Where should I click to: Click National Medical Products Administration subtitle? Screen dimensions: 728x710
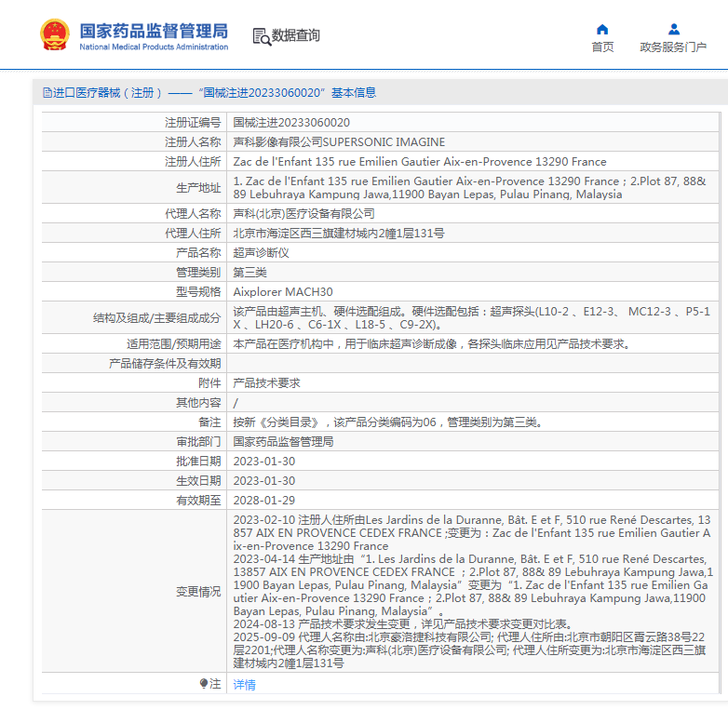coord(153,47)
